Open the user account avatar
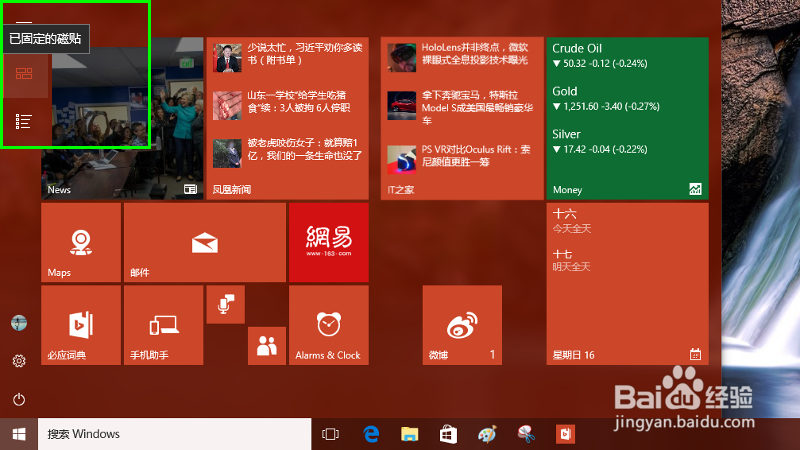 (19, 323)
